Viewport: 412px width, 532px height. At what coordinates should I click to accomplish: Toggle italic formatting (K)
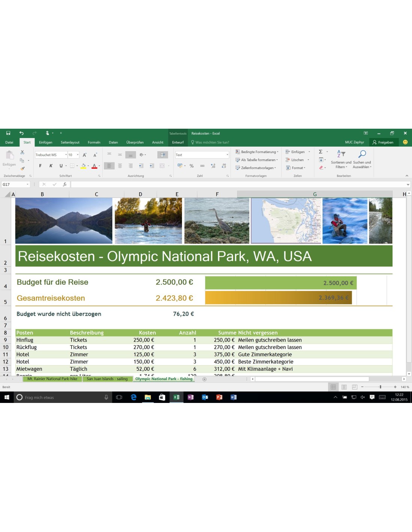click(x=51, y=166)
